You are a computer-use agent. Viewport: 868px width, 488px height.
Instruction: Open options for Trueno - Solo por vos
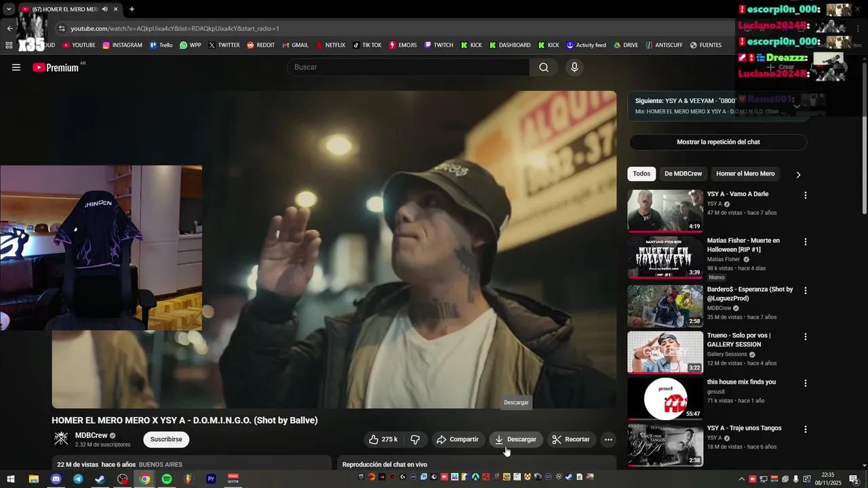(806, 336)
